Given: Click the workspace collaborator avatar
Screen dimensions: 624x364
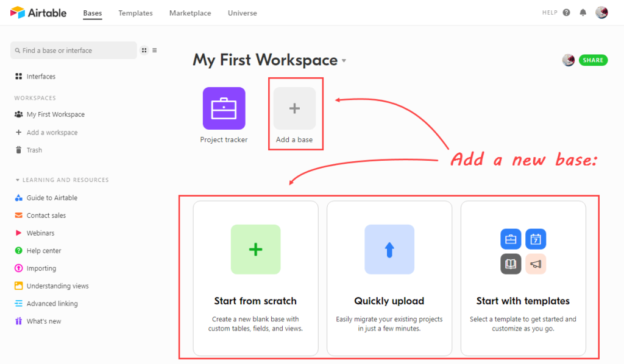Looking at the screenshot, I should 569,60.
